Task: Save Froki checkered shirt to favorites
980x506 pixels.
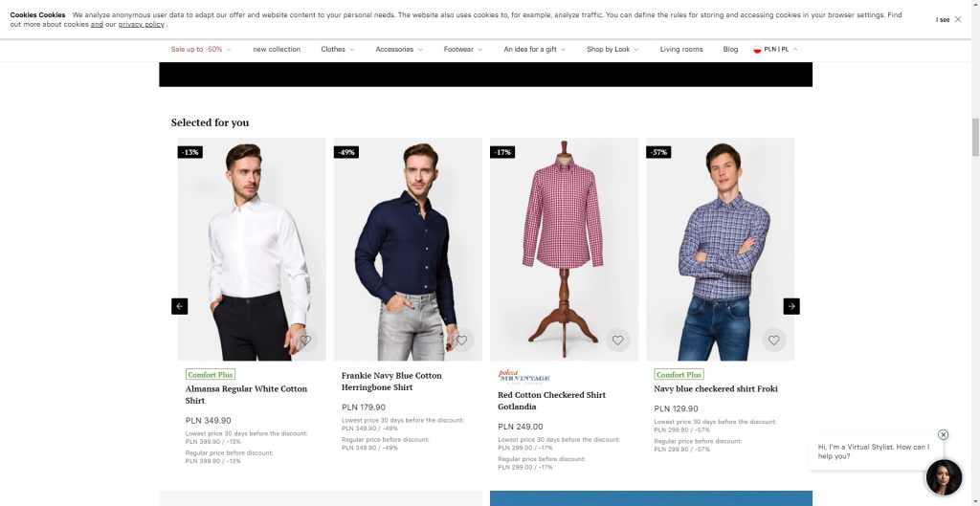Action: (774, 340)
